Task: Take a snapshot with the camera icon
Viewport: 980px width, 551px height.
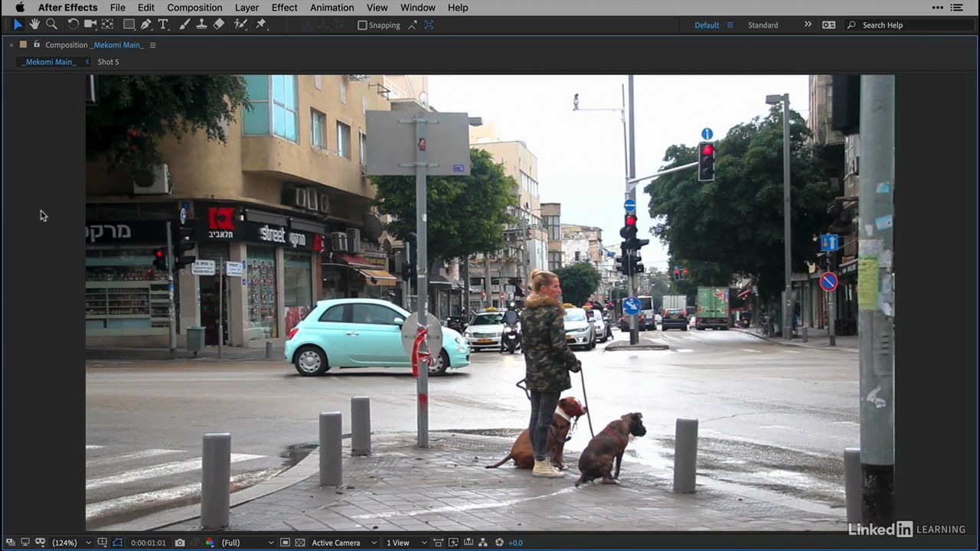Action: [x=180, y=543]
